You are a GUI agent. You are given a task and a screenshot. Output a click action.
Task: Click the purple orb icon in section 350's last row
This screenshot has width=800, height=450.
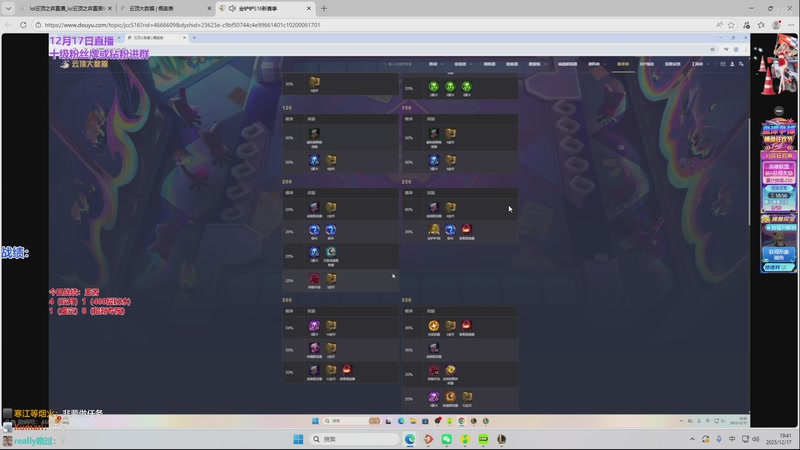(x=434, y=396)
